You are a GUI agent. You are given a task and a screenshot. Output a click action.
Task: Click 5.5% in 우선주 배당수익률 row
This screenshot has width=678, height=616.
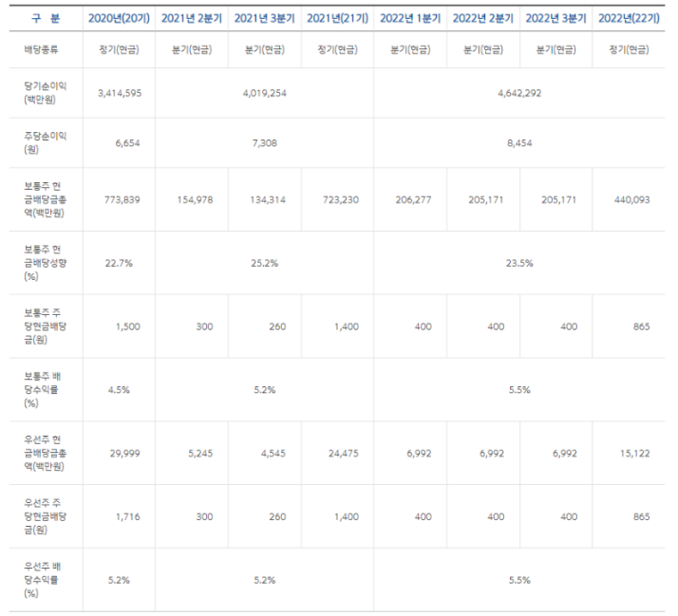click(519, 580)
